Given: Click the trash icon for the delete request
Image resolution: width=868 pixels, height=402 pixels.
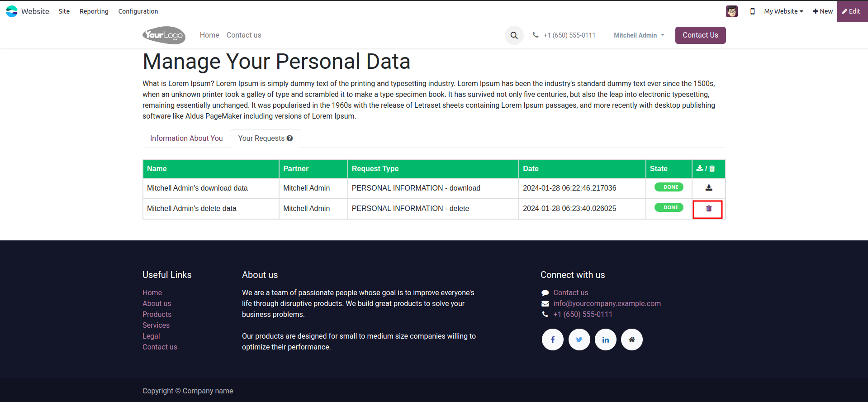Looking at the screenshot, I should click(x=709, y=209).
